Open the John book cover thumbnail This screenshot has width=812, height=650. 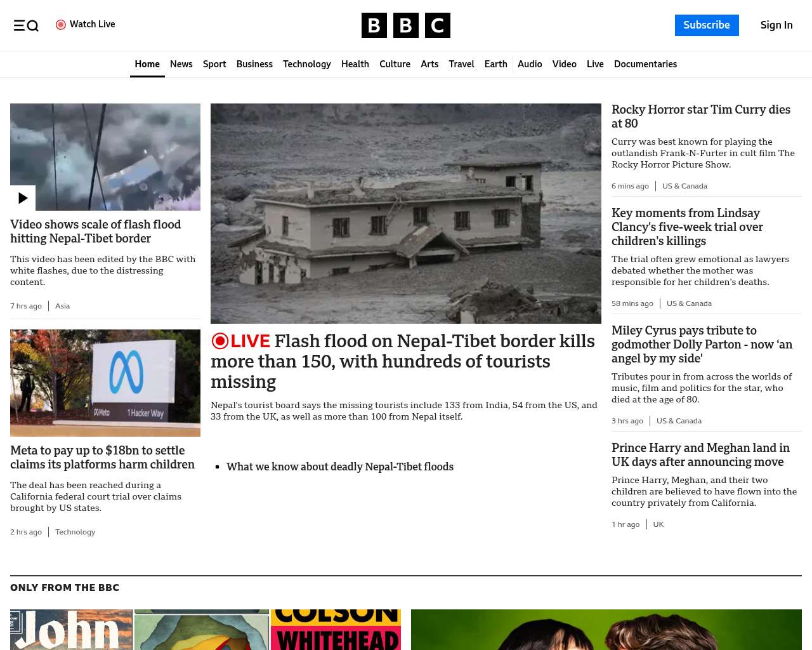[71, 630]
